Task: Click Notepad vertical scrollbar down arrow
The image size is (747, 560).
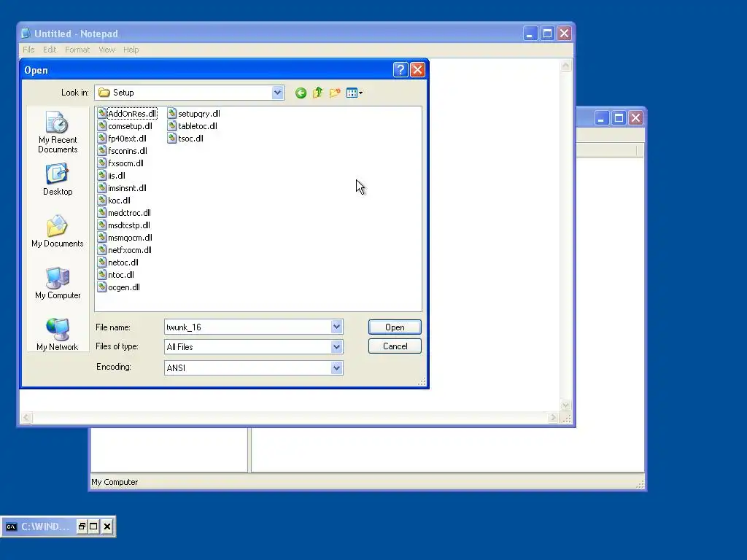Action: tap(565, 405)
